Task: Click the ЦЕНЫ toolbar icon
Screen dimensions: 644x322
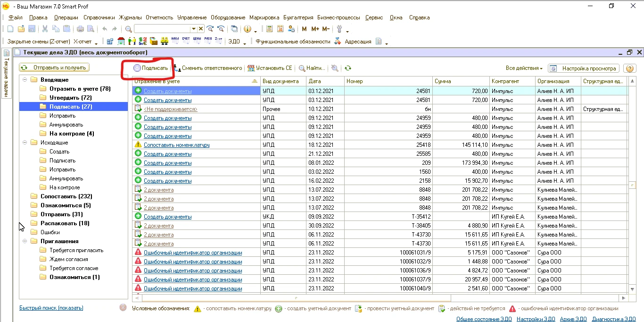Action: tap(197, 41)
